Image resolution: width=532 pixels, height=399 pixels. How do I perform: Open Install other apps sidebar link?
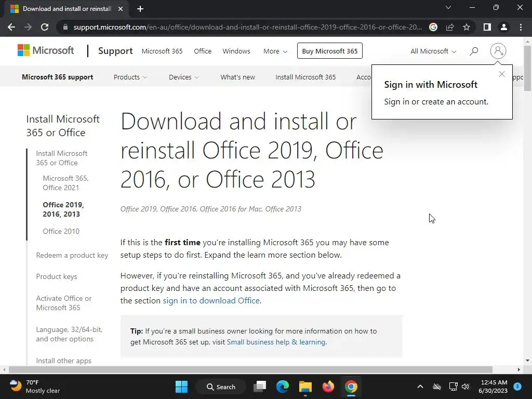(x=64, y=361)
